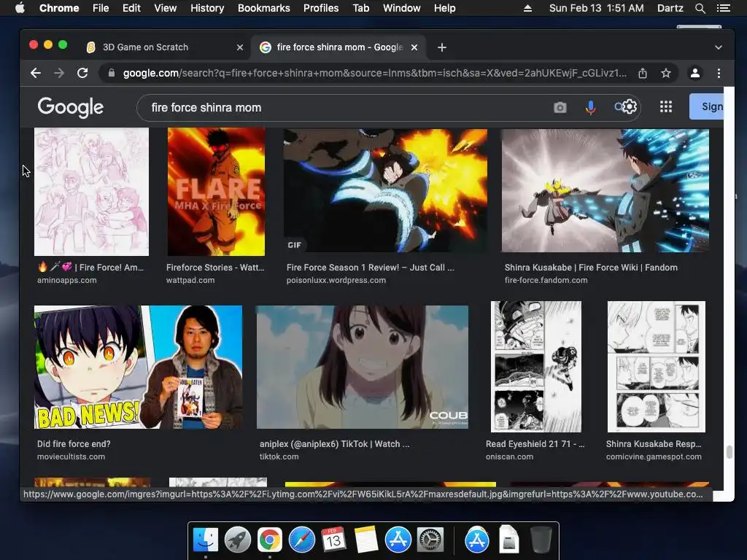Click the Chrome icon in the Dock

click(270, 540)
